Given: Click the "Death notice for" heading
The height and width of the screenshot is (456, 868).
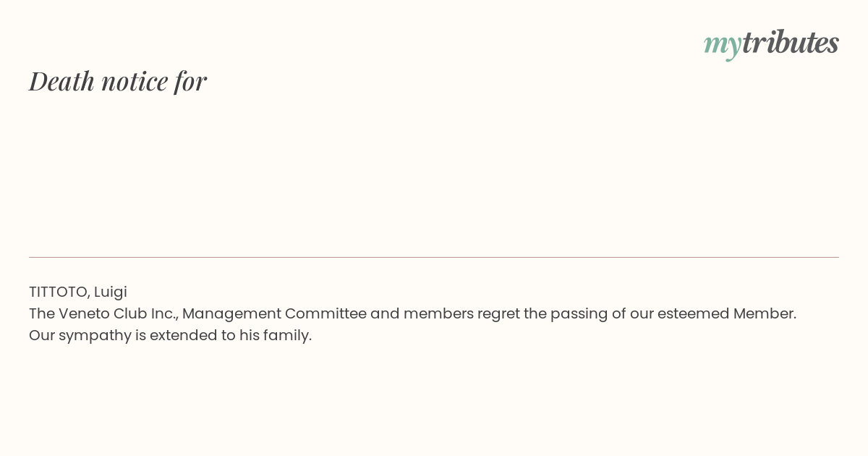Looking at the screenshot, I should (118, 81).
